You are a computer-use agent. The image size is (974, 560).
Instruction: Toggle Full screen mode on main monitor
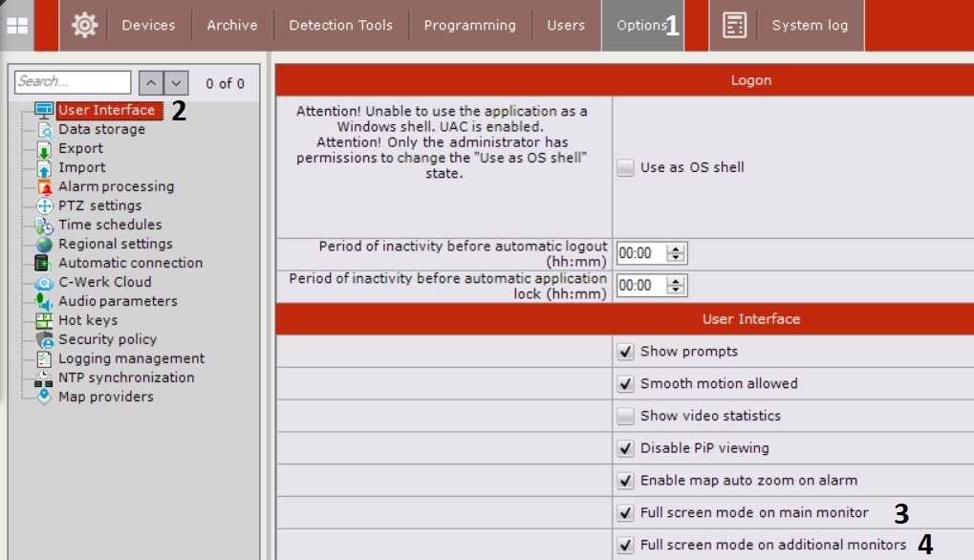[625, 513]
